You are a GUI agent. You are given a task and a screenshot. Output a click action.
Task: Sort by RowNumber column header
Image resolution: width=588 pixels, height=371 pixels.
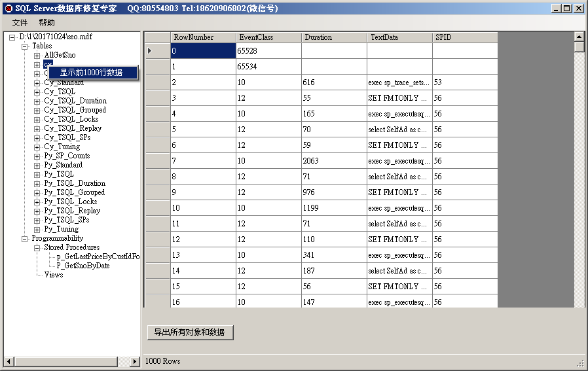coord(203,37)
